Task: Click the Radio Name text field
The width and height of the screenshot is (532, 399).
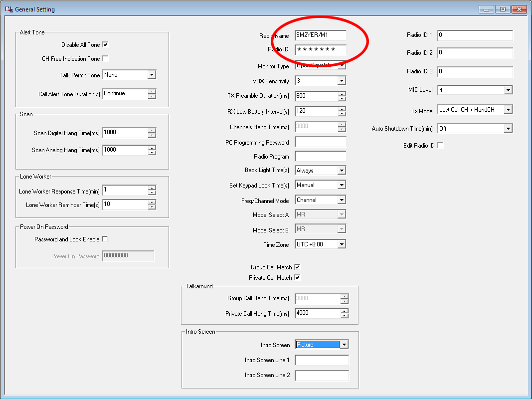Action: coord(320,35)
